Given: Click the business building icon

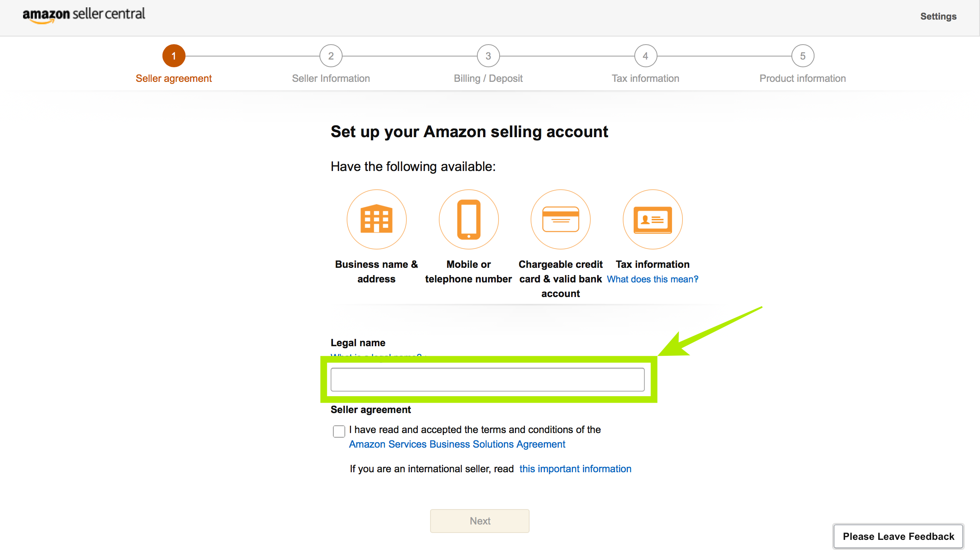Looking at the screenshot, I should point(376,219).
